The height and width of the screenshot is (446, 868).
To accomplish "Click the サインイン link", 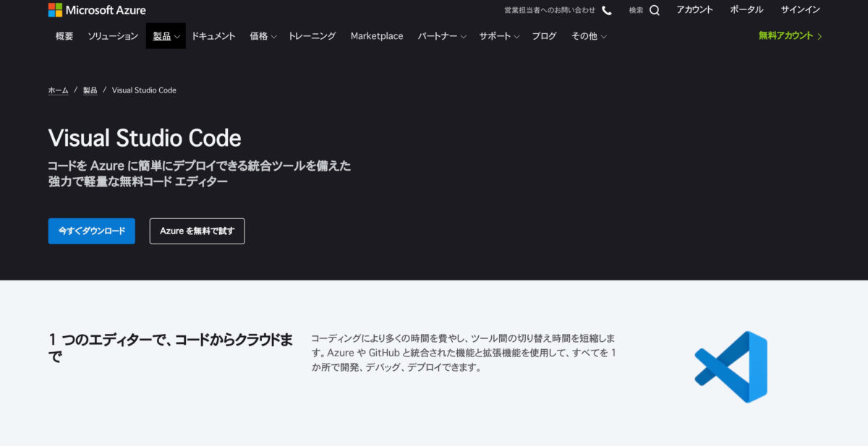I will click(x=800, y=10).
